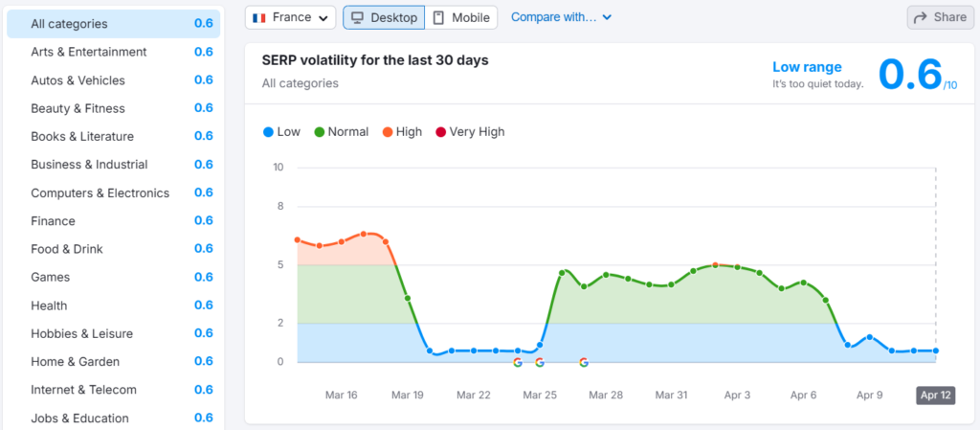Toggle the Very High legend series
The width and height of the screenshot is (980, 430).
pyautogui.click(x=469, y=132)
